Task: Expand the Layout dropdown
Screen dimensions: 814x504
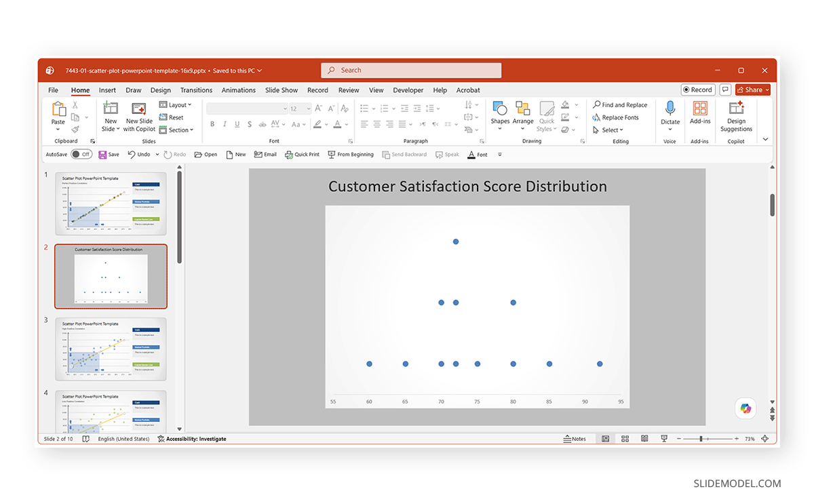Action: (176, 105)
